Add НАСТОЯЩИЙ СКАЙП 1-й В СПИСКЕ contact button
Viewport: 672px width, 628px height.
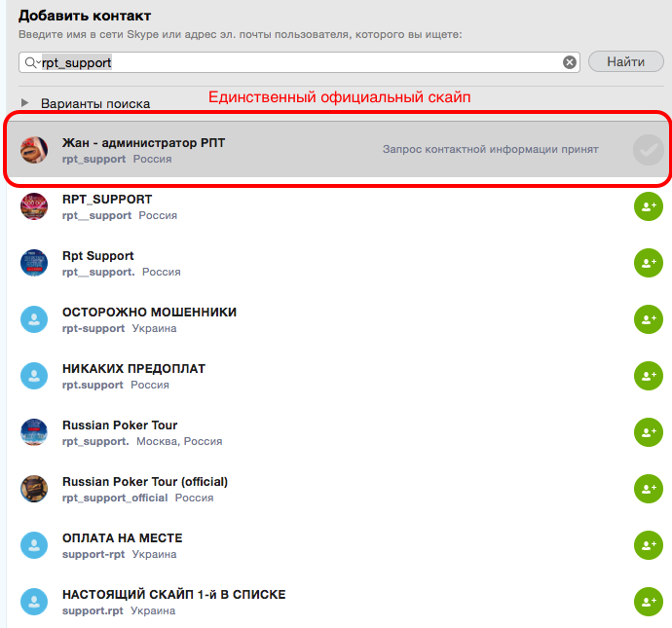[x=649, y=602]
